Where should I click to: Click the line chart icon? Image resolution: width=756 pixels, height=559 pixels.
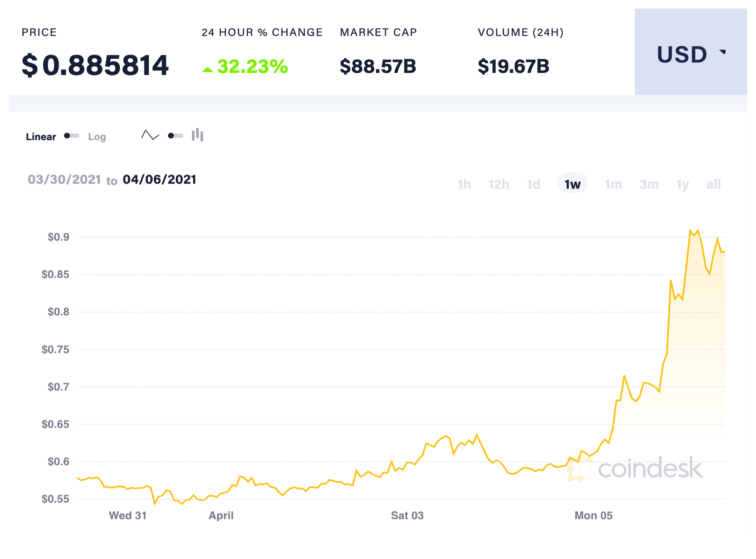[150, 135]
